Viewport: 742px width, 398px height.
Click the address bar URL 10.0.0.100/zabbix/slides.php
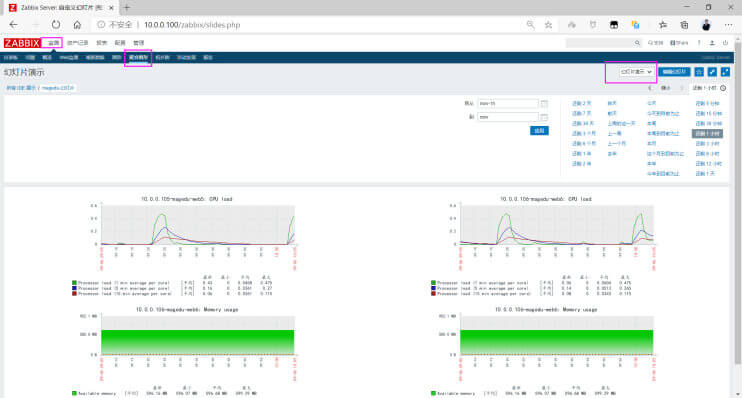192,25
